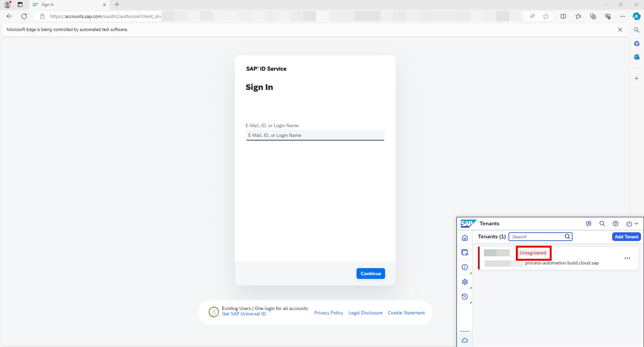
Task: Add a sidebar app with plus icon
Action: tap(636, 79)
